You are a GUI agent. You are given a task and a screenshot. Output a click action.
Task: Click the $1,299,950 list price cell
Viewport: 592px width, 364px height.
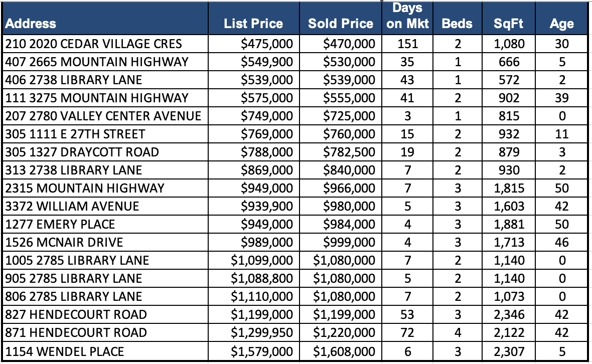click(262, 333)
